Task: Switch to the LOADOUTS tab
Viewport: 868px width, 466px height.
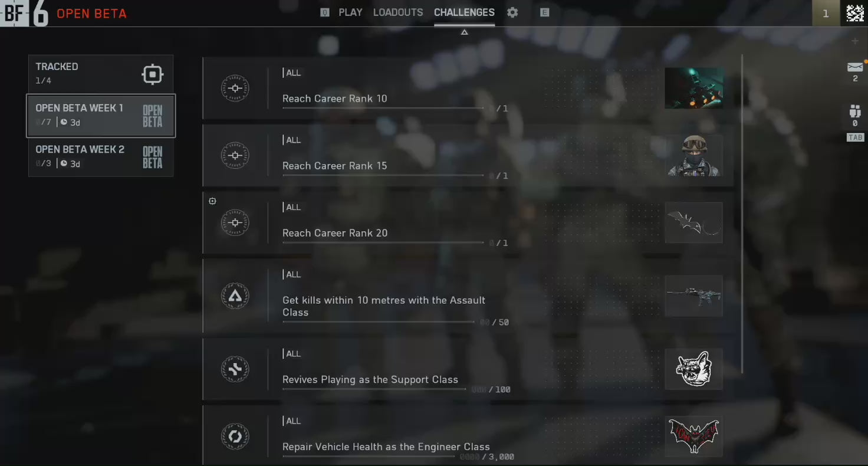Action: coord(398,12)
